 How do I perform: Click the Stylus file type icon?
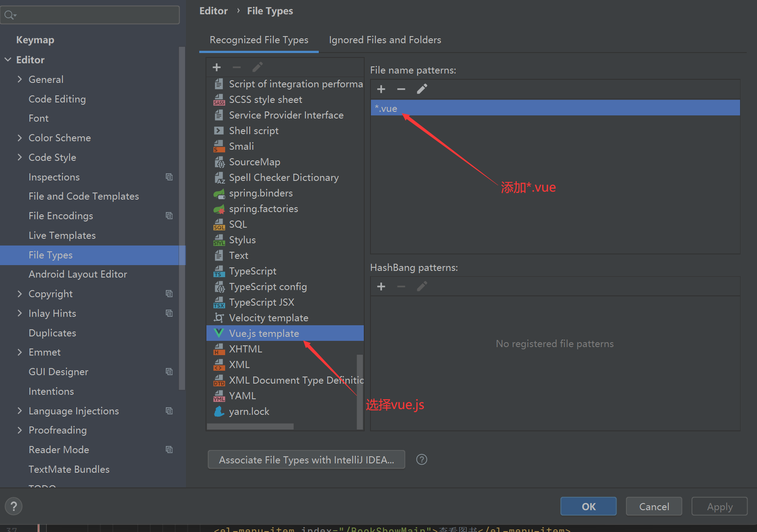pyautogui.click(x=219, y=240)
